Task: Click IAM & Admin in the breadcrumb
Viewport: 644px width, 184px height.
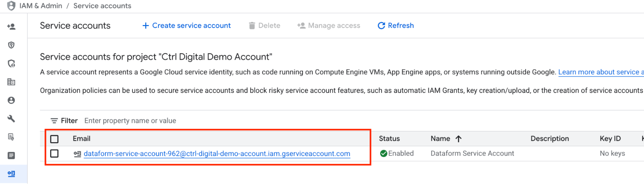Action: click(41, 6)
